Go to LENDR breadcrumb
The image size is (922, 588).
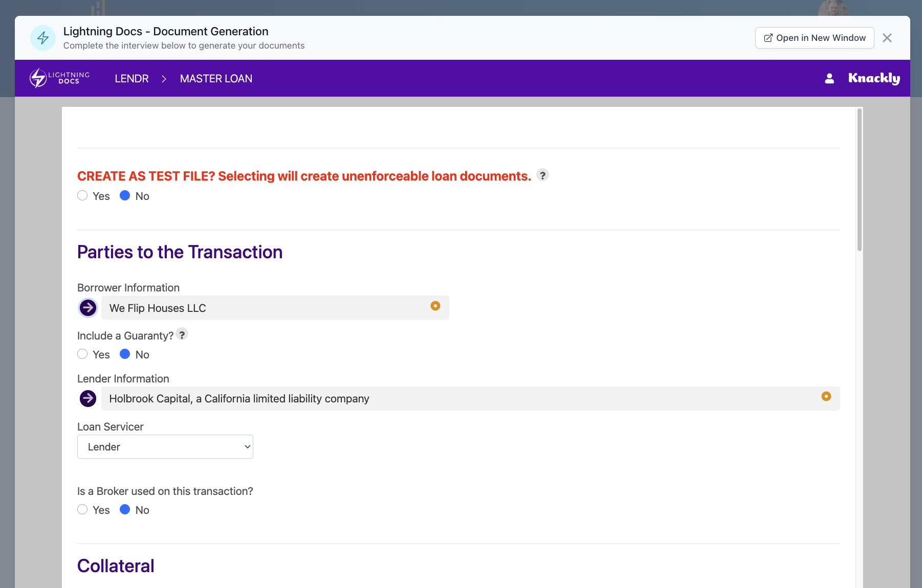coord(131,79)
